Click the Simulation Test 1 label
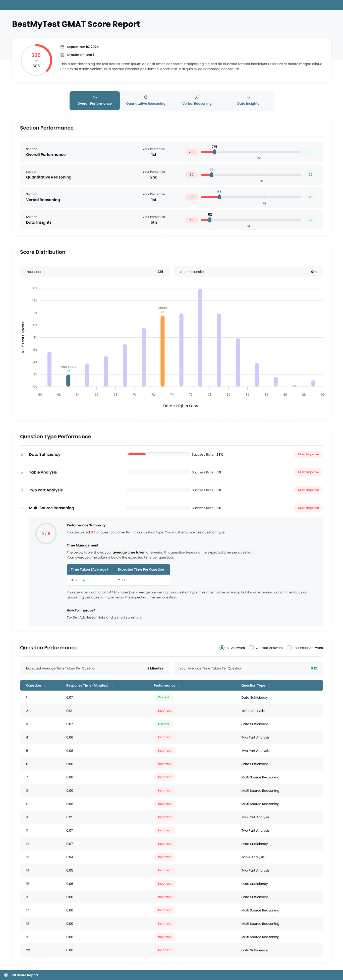 coord(80,55)
